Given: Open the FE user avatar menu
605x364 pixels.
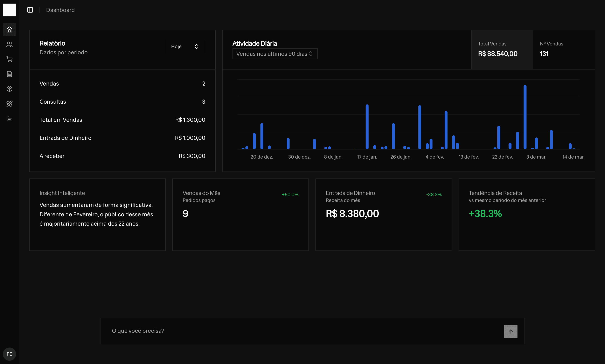Looking at the screenshot, I should tap(9, 354).
